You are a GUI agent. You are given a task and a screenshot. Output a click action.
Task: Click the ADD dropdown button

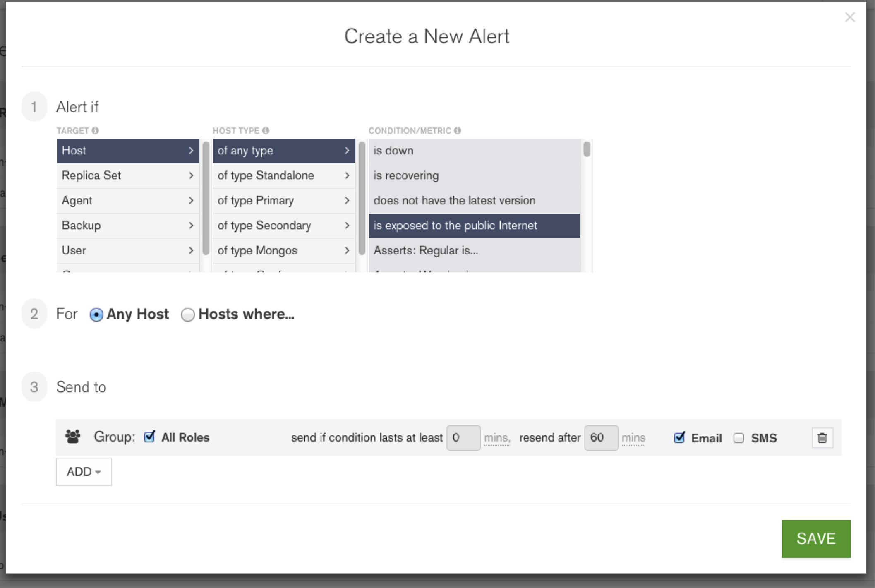click(x=83, y=472)
